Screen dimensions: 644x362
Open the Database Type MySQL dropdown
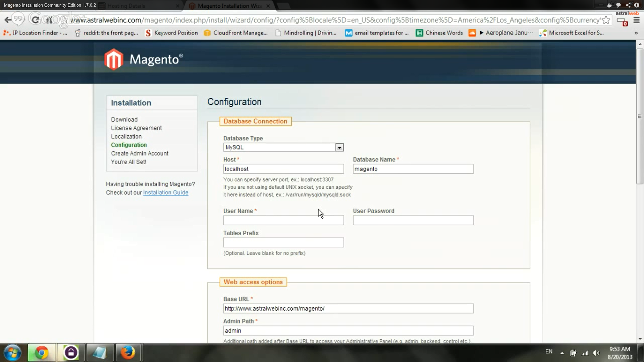pyautogui.click(x=283, y=147)
